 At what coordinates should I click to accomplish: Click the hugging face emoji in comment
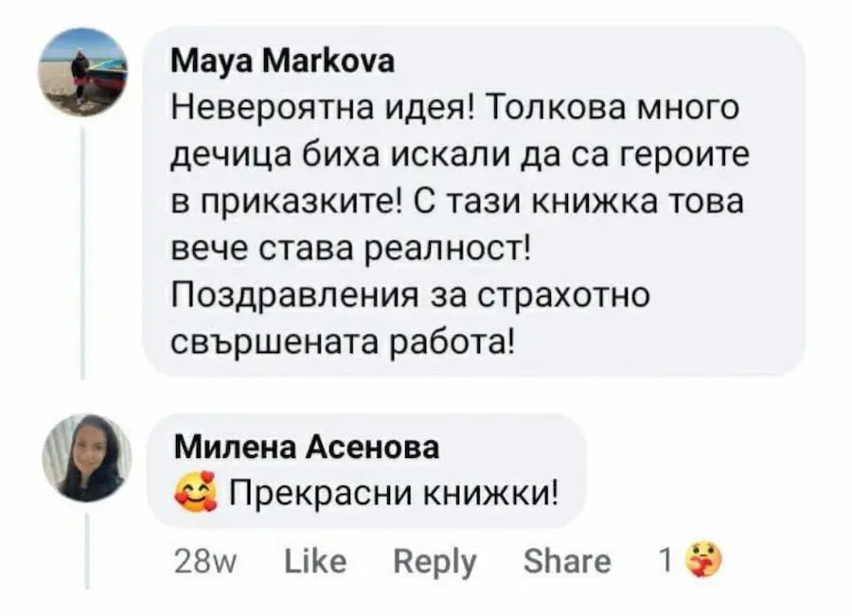pos(196,492)
